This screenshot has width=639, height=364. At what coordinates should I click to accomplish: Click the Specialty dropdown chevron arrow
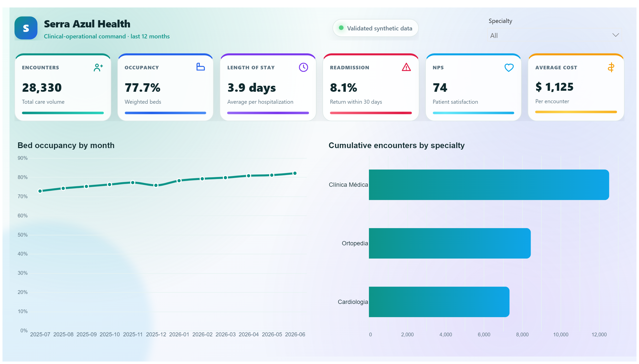615,35
